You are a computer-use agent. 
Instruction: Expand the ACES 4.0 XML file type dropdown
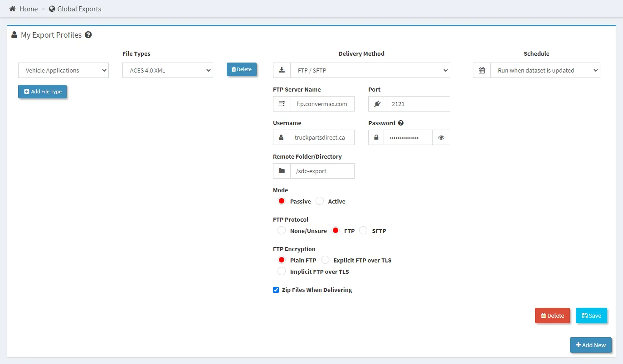pyautogui.click(x=168, y=70)
